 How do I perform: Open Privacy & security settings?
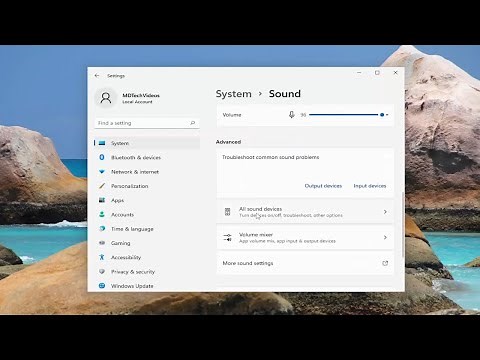(x=147, y=272)
